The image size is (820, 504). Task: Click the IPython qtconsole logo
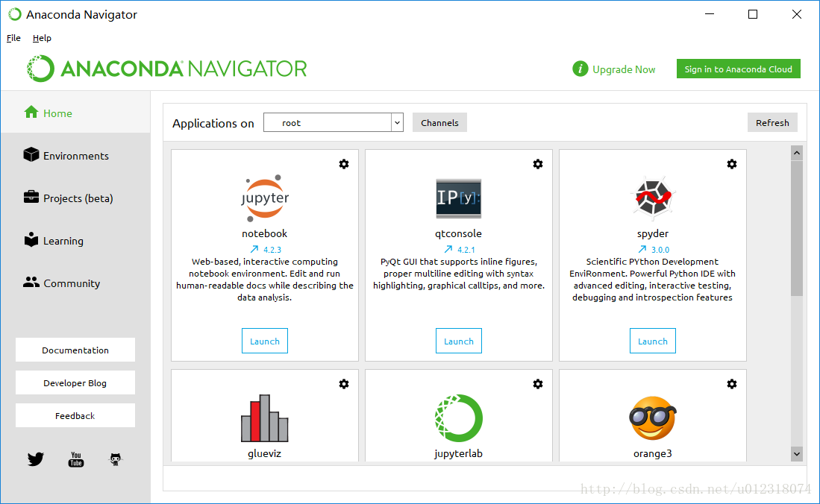[459, 198]
